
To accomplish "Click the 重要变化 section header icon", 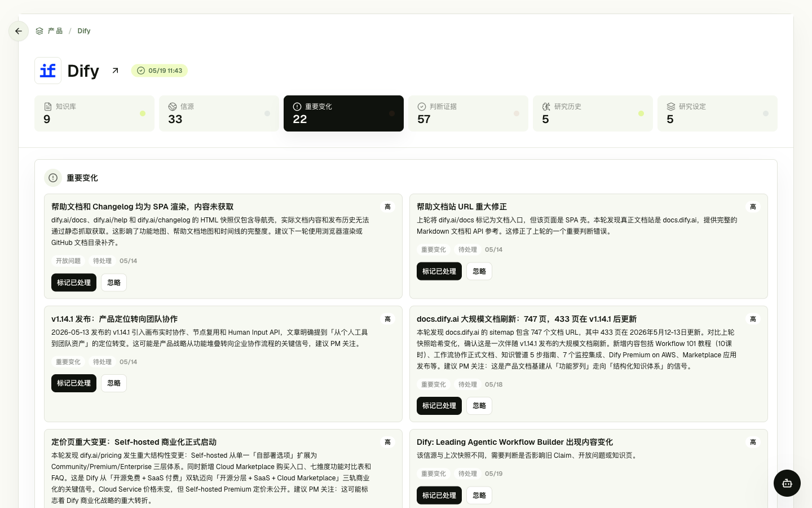I will 53,178.
